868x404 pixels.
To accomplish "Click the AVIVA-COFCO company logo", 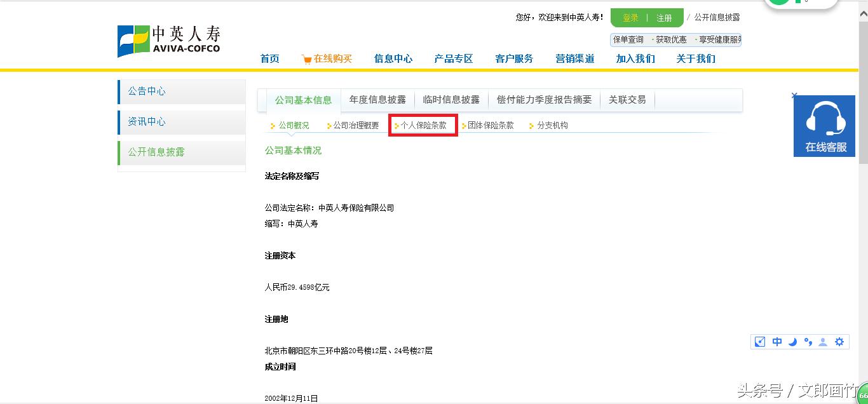I will pyautogui.click(x=168, y=40).
